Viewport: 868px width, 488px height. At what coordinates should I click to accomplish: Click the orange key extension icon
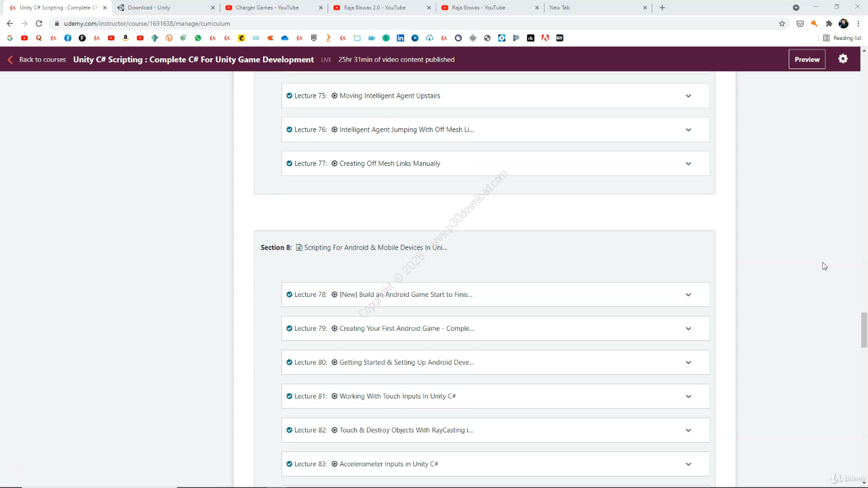(x=814, y=23)
